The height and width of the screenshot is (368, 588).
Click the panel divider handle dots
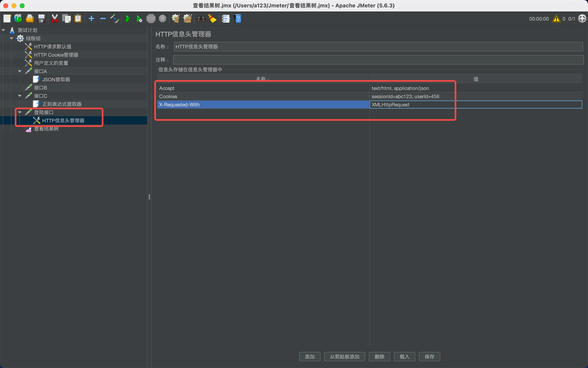149,197
